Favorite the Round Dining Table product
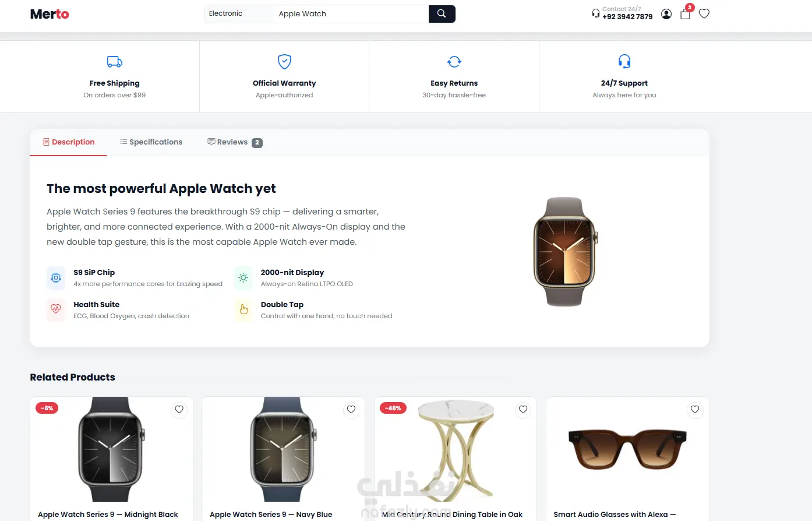Viewport: 812px width, 521px height. [523, 410]
